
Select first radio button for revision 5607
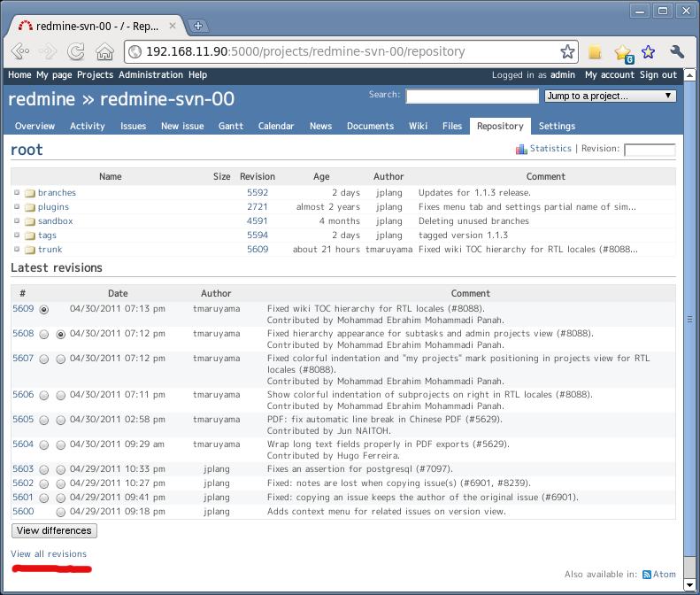(x=43, y=359)
